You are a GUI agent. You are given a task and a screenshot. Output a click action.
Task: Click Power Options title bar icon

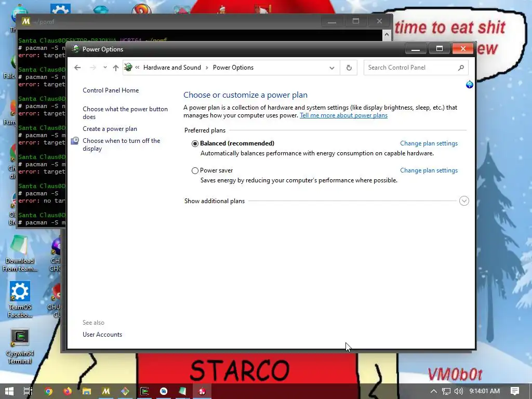(x=75, y=49)
